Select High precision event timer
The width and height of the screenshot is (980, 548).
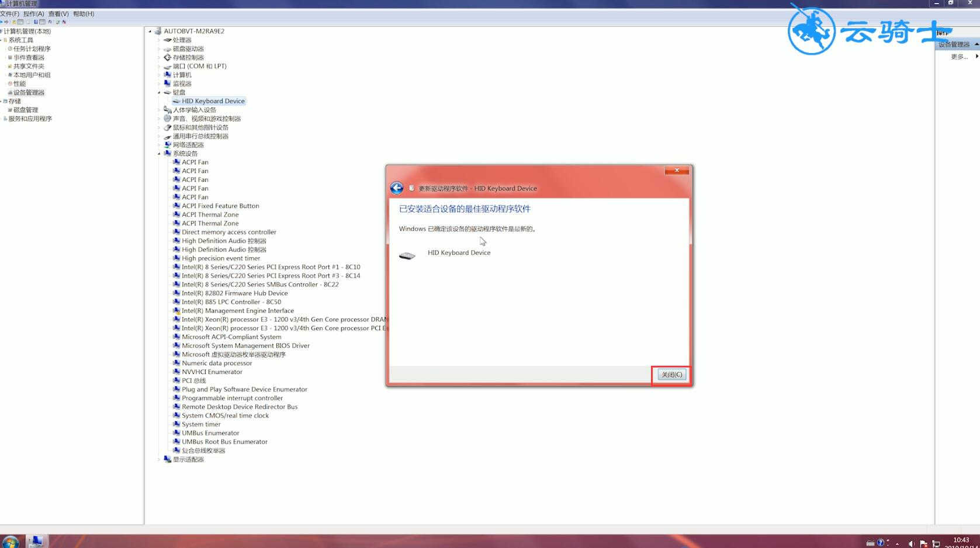(x=221, y=258)
